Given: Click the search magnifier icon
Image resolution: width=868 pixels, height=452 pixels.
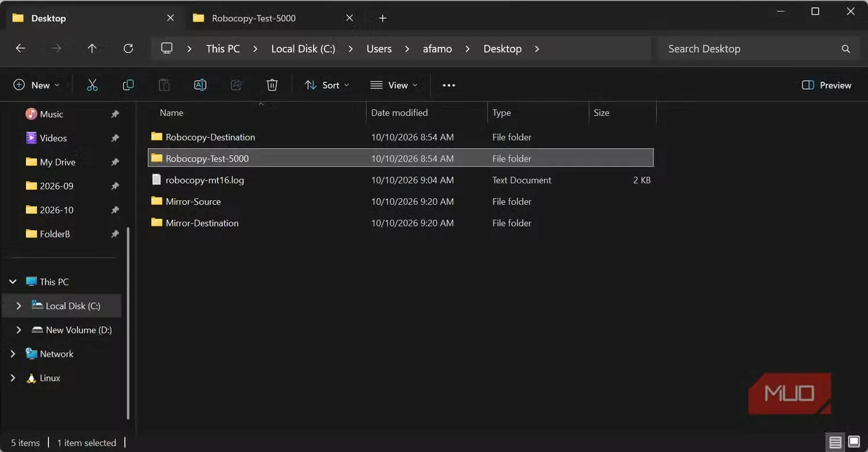Looking at the screenshot, I should (x=846, y=49).
